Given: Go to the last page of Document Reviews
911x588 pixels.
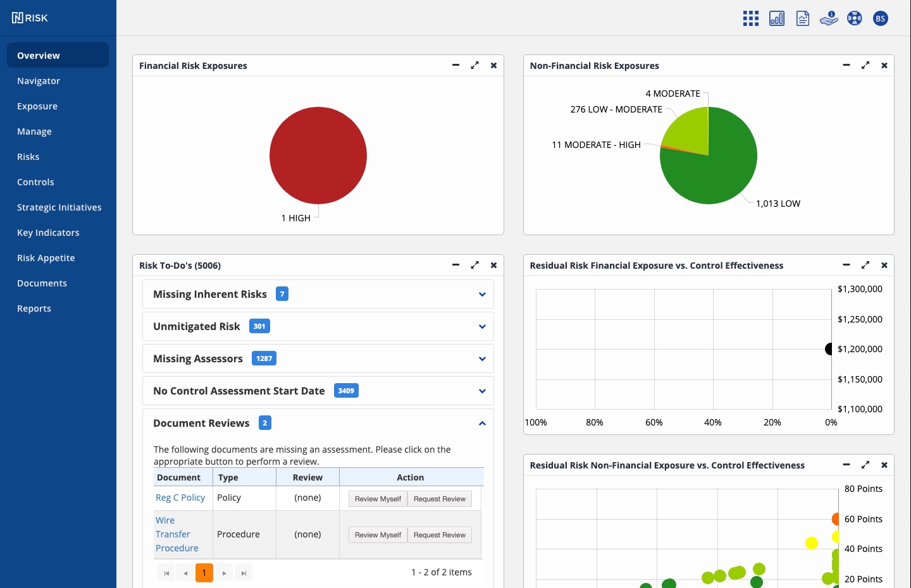Looking at the screenshot, I should pyautogui.click(x=244, y=572).
